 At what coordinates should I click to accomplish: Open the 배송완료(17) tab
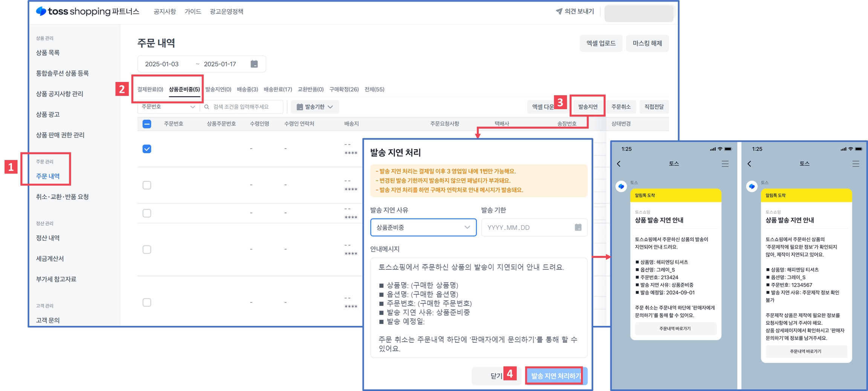click(x=278, y=89)
